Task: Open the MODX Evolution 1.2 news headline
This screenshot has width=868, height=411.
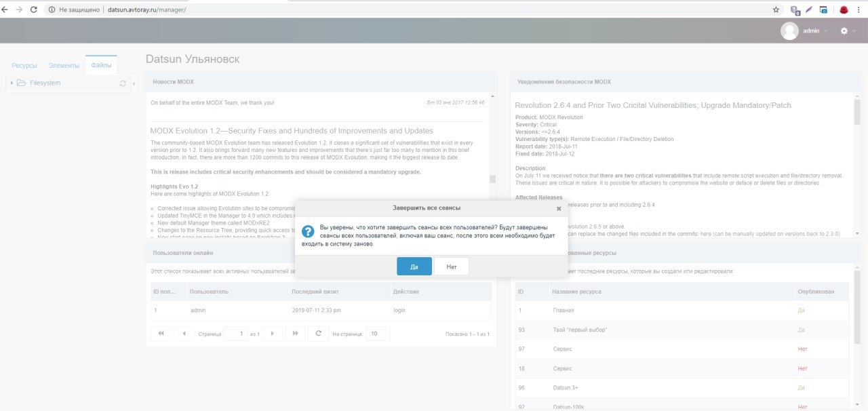Action: click(x=292, y=131)
